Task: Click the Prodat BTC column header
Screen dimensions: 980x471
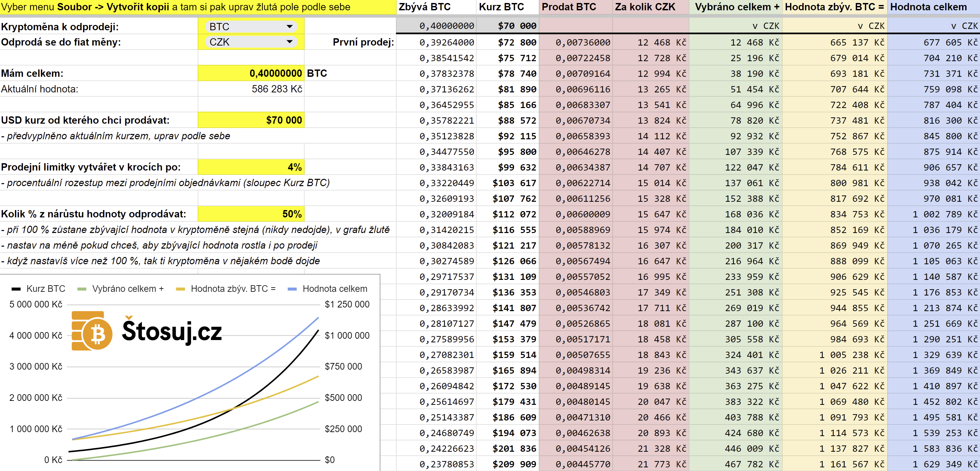Action: [569, 7]
